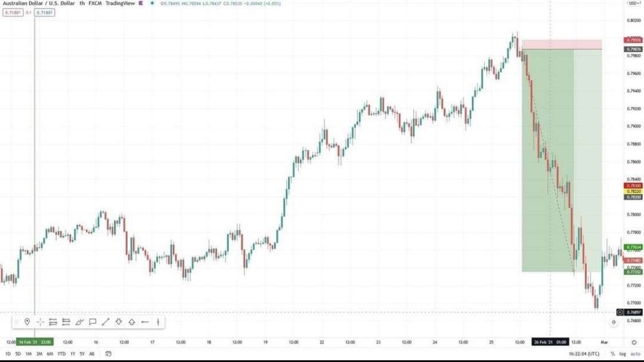The height and width of the screenshot is (362, 644).
Task: Select YTD time range
Action: 61,354
